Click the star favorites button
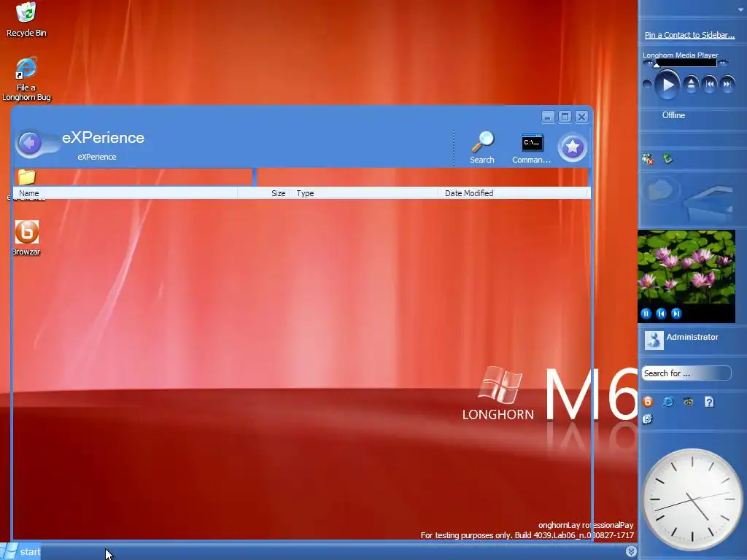Image resolution: width=747 pixels, height=560 pixels. point(573,147)
